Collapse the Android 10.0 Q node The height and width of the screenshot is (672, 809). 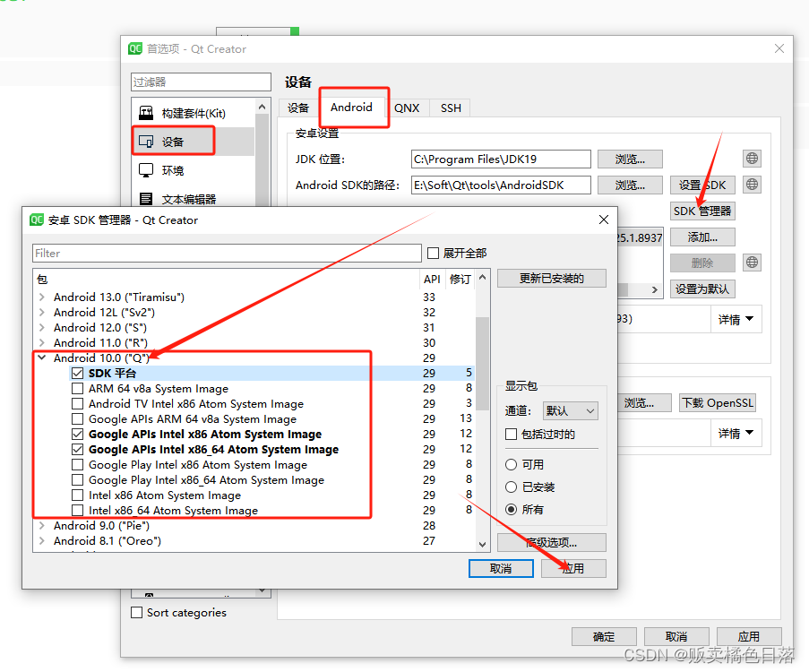click(x=43, y=358)
